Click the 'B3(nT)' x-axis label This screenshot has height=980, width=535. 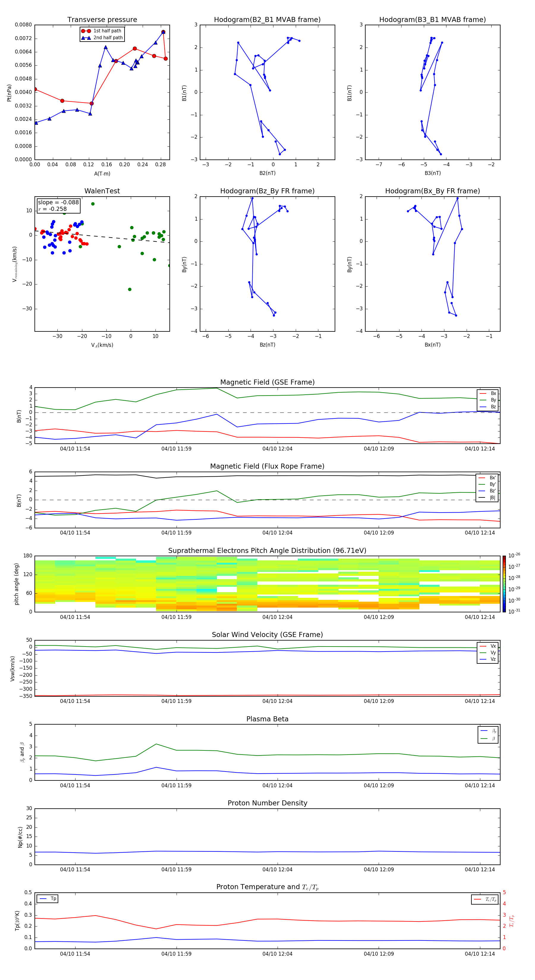coord(432,173)
